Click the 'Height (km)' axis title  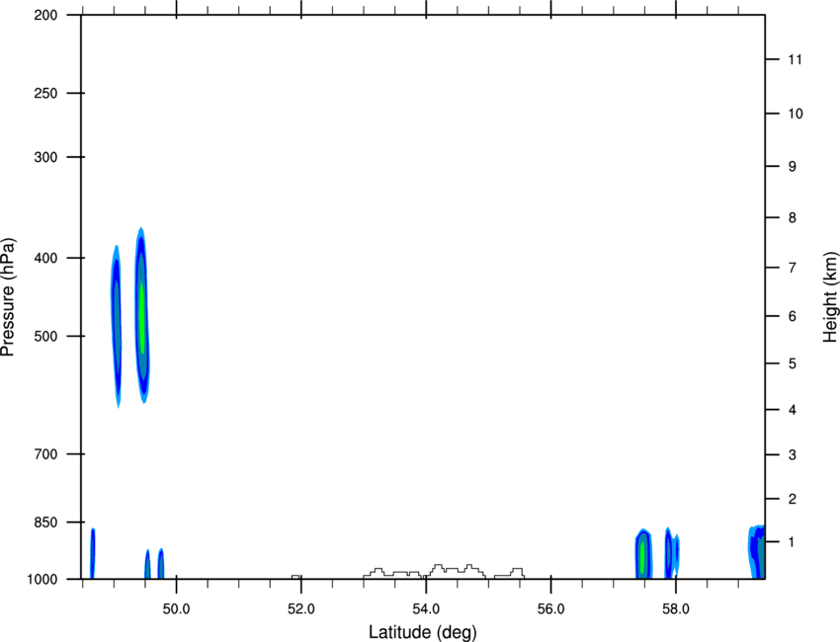point(830,296)
